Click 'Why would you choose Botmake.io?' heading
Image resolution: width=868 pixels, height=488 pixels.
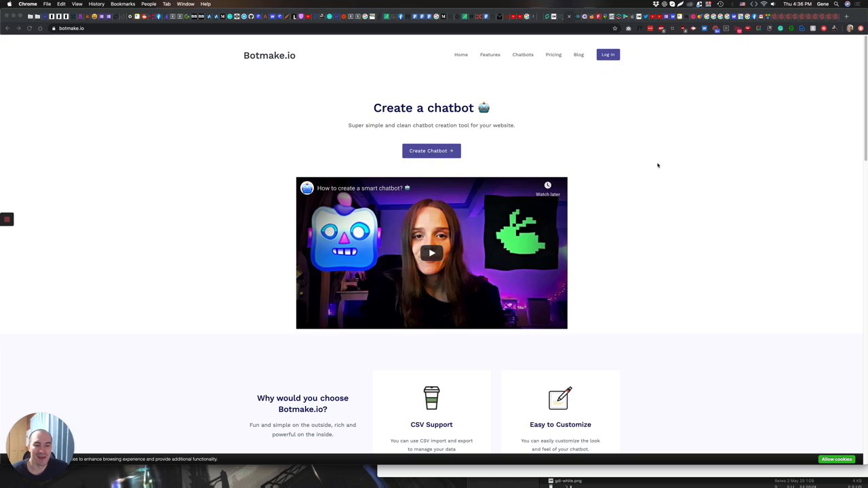(x=302, y=403)
